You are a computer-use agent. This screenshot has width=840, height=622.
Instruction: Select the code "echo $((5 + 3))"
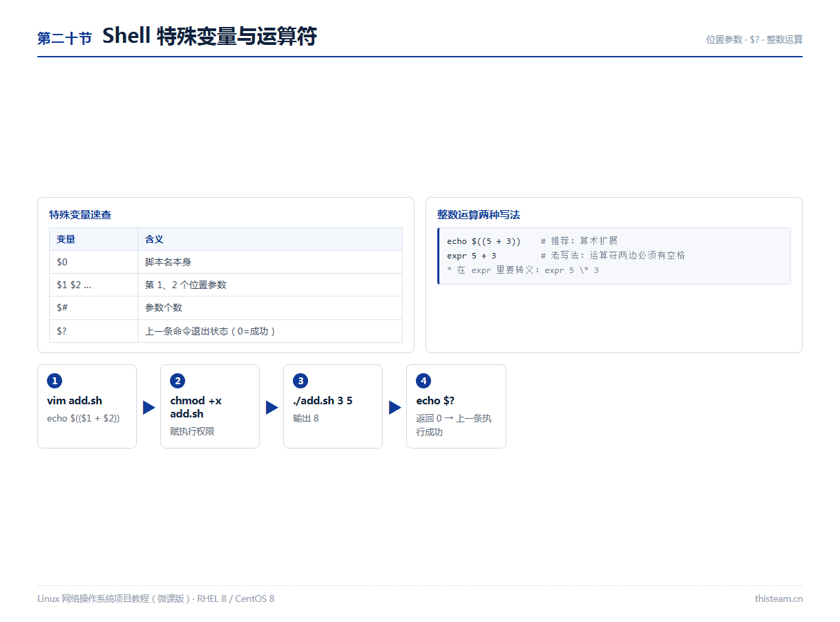click(x=484, y=241)
